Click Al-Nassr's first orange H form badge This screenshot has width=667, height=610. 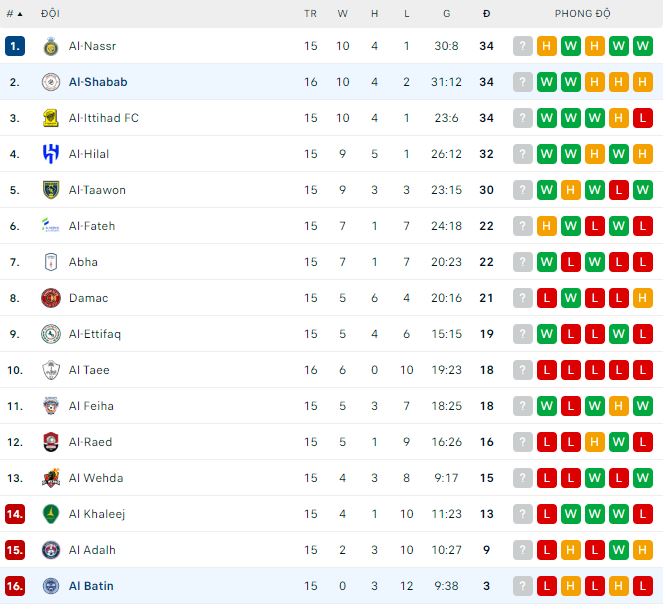pyautogui.click(x=546, y=46)
